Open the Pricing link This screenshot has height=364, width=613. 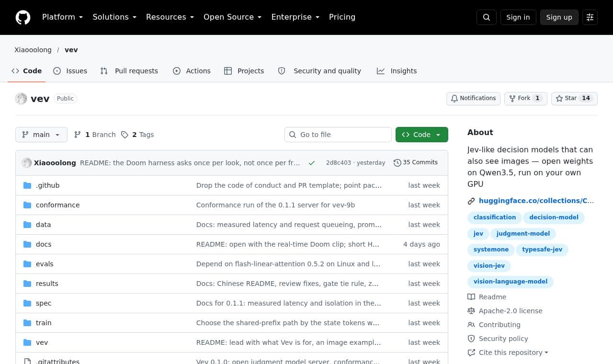pos(342,17)
